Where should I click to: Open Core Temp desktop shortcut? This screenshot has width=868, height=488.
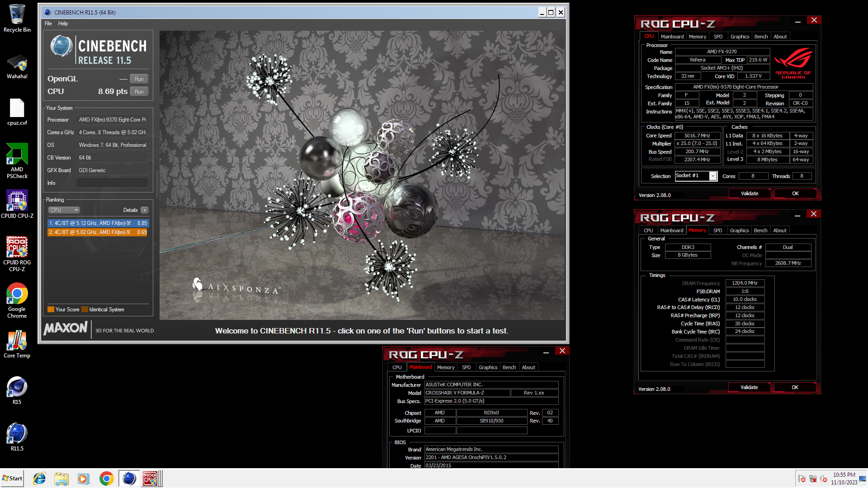click(17, 344)
